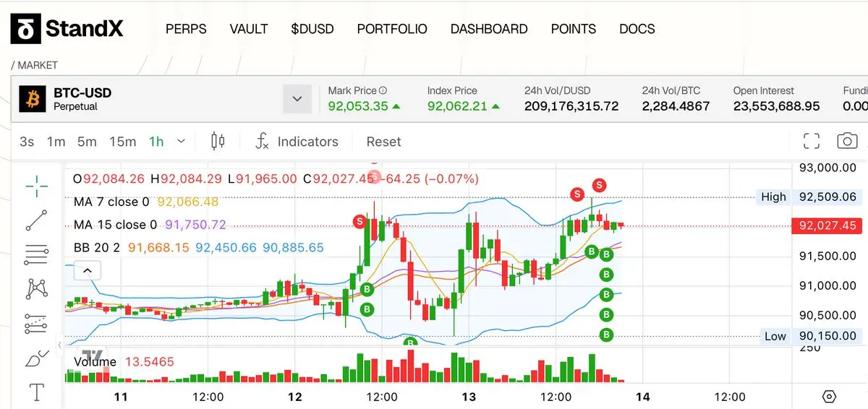Collapse the indicator legend with the chevron
Viewport: 868px width, 409px height.
[x=88, y=271]
